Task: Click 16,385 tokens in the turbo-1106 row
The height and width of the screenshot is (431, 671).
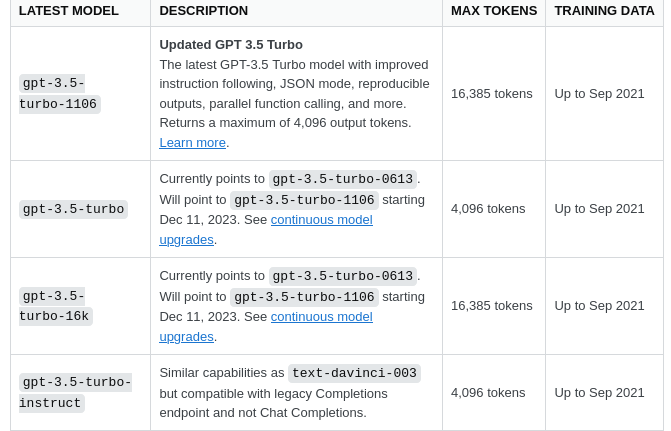Action: [491, 94]
